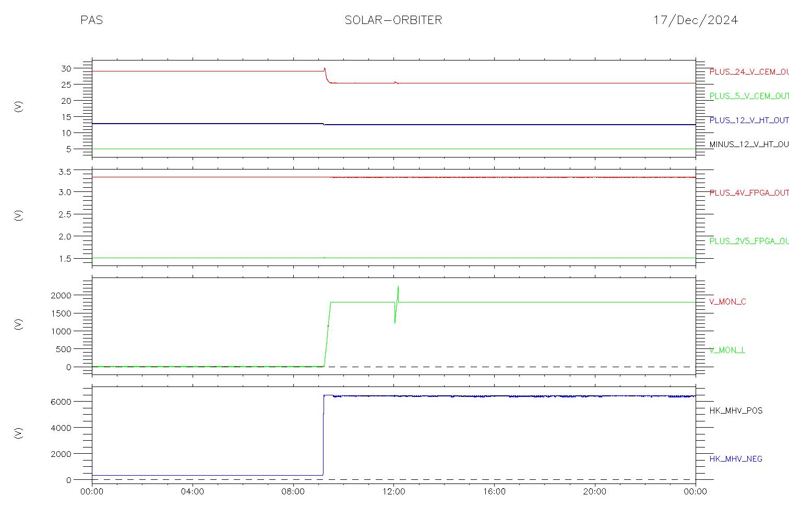
Task: Click the rightmost 00:00 time axis label
Action: click(x=695, y=491)
